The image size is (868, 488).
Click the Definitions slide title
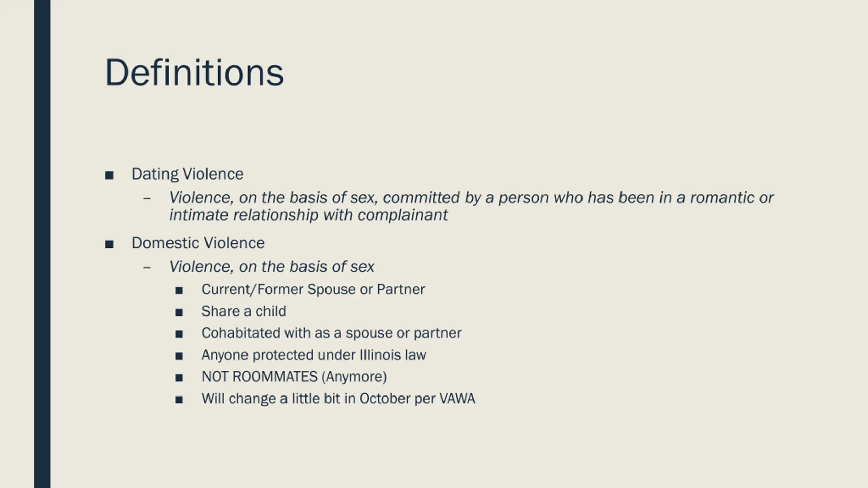[x=195, y=73]
